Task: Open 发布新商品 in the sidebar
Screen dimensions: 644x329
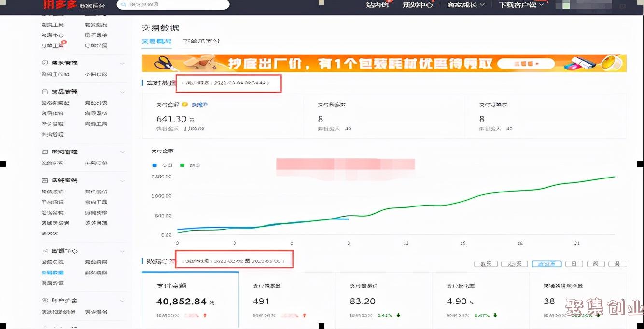Action: click(x=55, y=103)
